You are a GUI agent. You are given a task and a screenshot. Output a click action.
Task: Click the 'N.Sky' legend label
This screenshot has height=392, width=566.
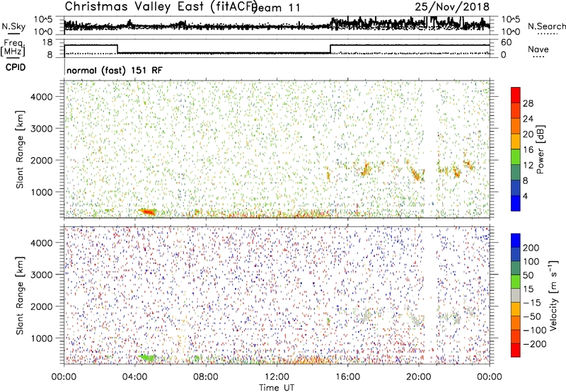(13, 27)
